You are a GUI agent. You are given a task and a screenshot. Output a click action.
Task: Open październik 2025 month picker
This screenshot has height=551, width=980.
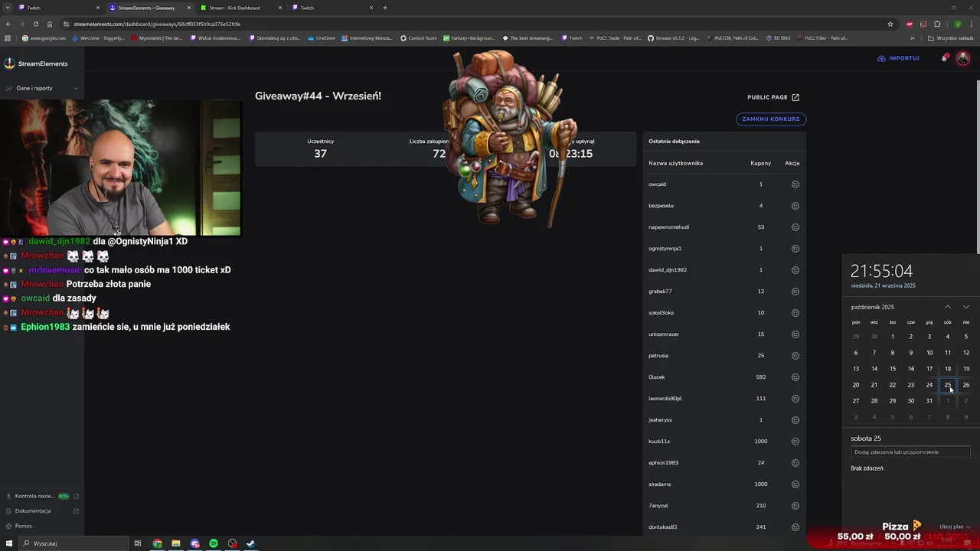(872, 307)
